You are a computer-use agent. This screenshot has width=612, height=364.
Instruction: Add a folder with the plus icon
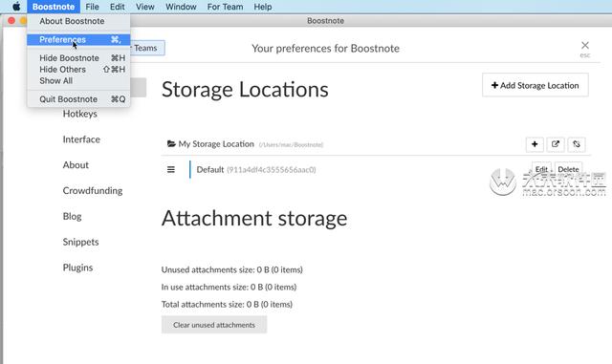(535, 144)
